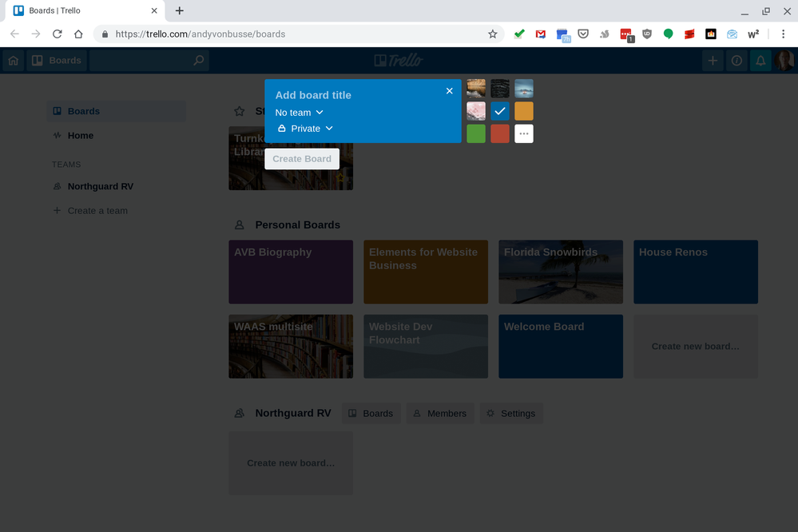Open the House Renos board
Image resolution: width=798 pixels, height=532 pixels.
pos(696,272)
